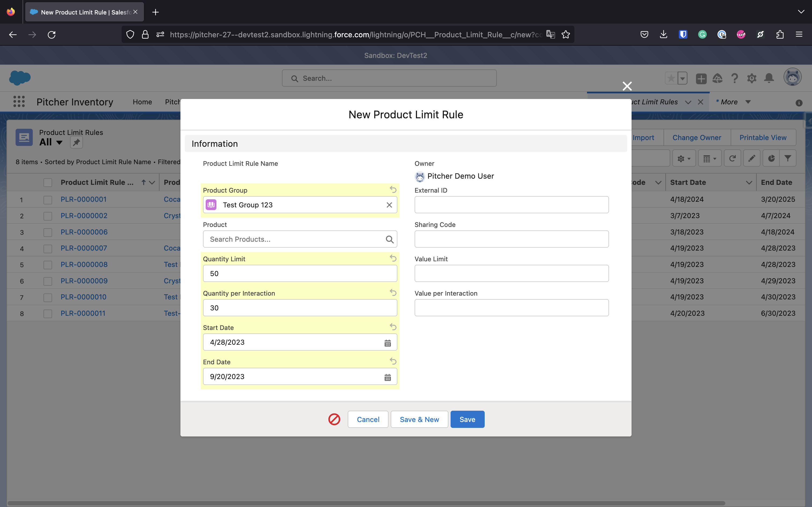Click the horizontal scrollbar at bottom
This screenshot has height=507, width=812.
pyautogui.click(x=366, y=503)
